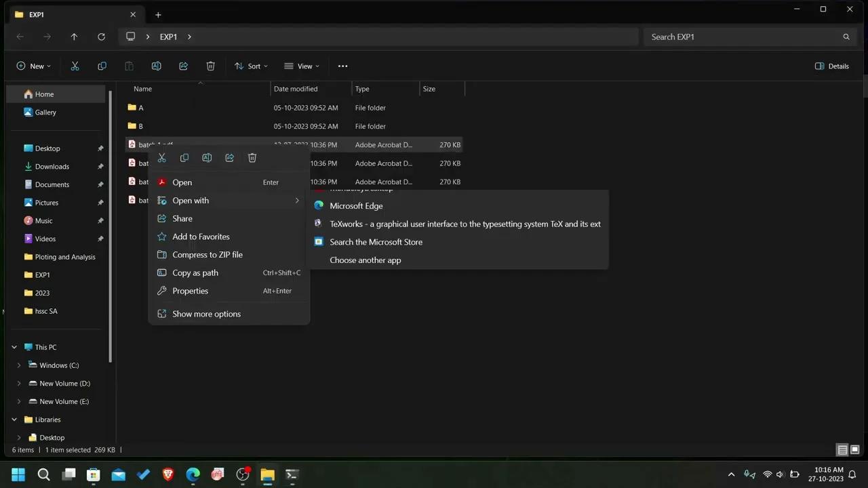Image resolution: width=868 pixels, height=488 pixels.
Task: Toggle the Details pane
Action: point(831,66)
